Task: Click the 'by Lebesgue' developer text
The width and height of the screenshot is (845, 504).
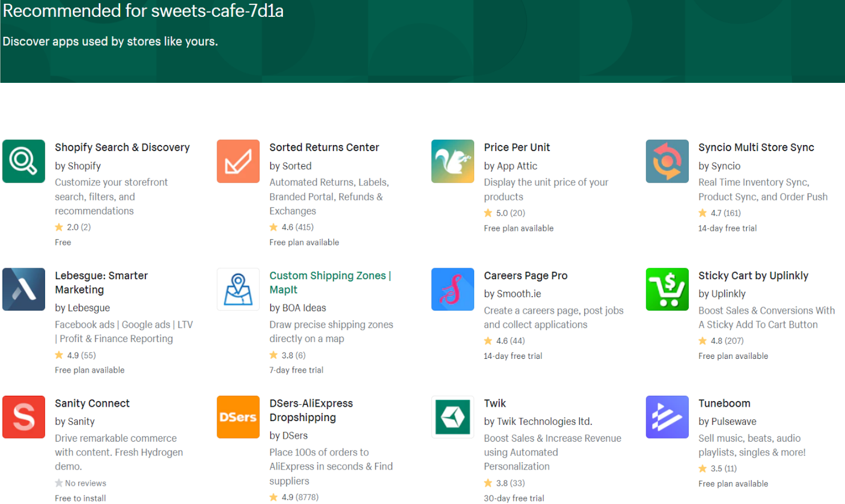Action: tap(82, 308)
